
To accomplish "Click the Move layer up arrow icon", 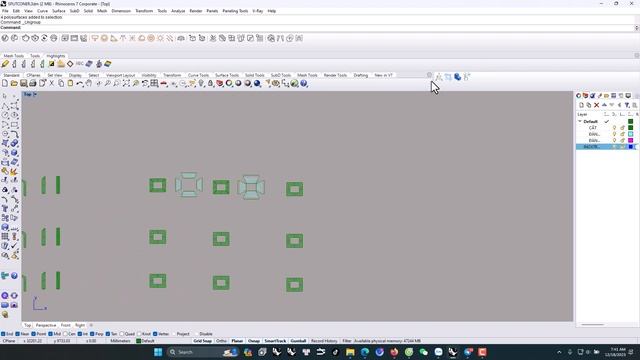I will pyautogui.click(x=604, y=105).
